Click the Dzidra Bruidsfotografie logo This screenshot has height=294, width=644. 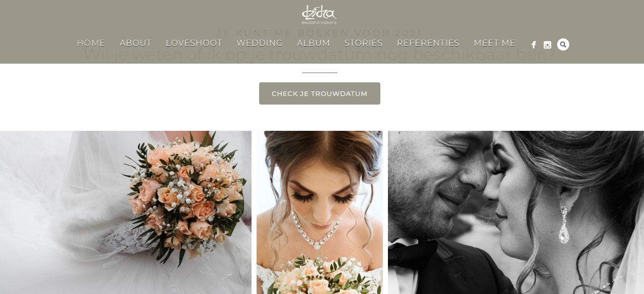point(319,14)
